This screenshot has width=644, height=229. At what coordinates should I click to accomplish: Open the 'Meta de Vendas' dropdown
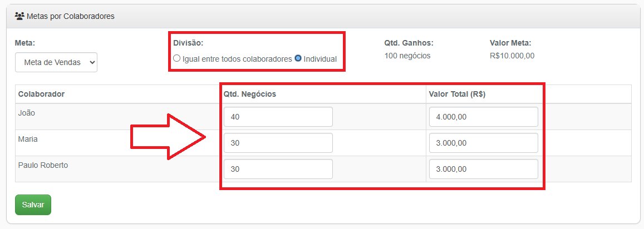click(x=56, y=62)
